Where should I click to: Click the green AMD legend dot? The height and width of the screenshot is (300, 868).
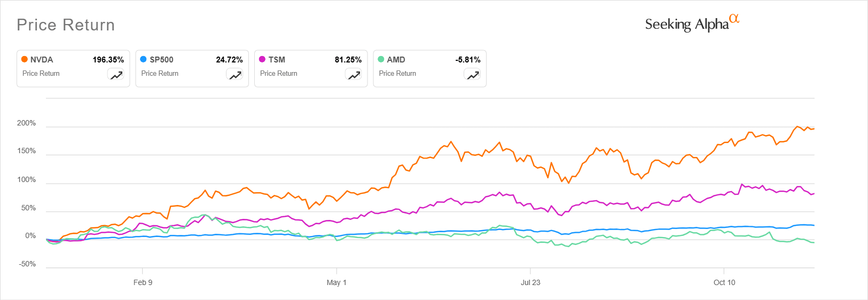tap(381, 59)
